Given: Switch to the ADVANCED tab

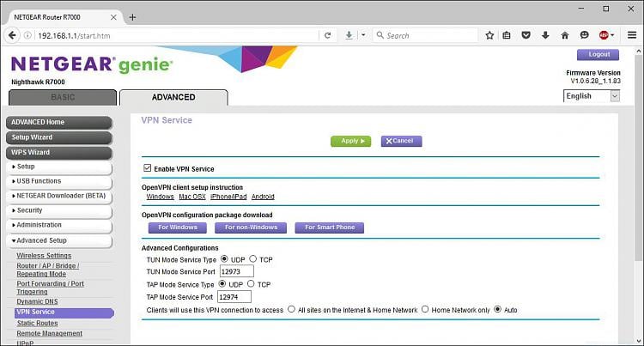Looking at the screenshot, I should [173, 97].
